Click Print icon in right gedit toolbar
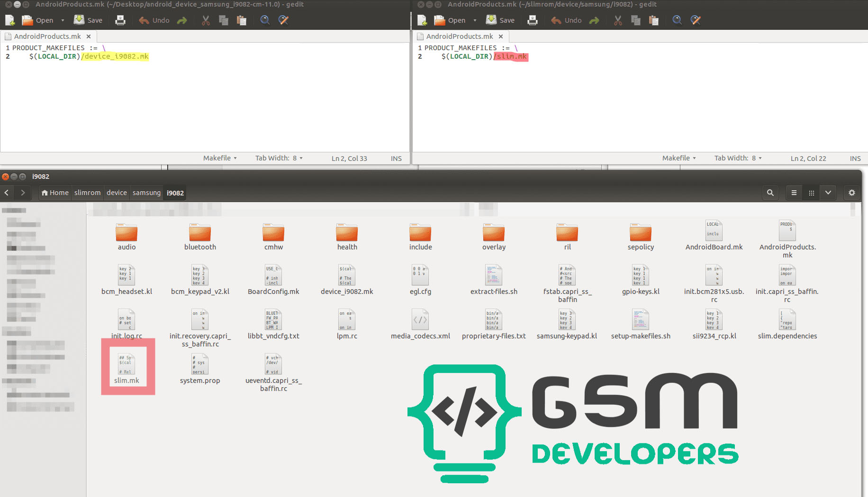 (x=533, y=20)
